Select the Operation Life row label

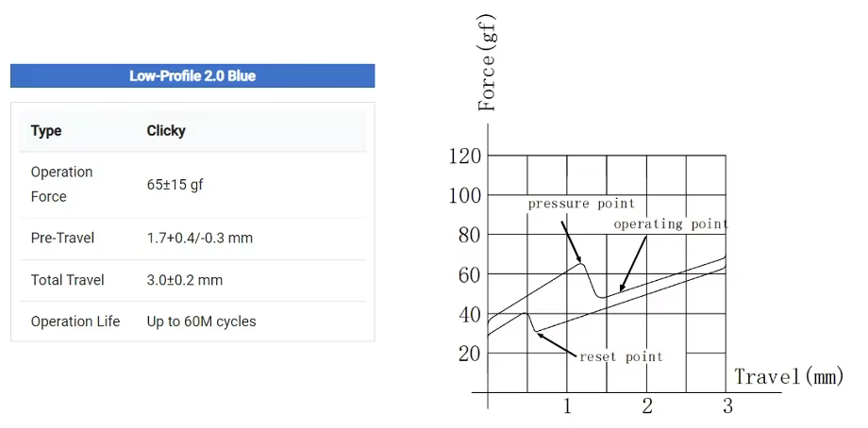75,321
